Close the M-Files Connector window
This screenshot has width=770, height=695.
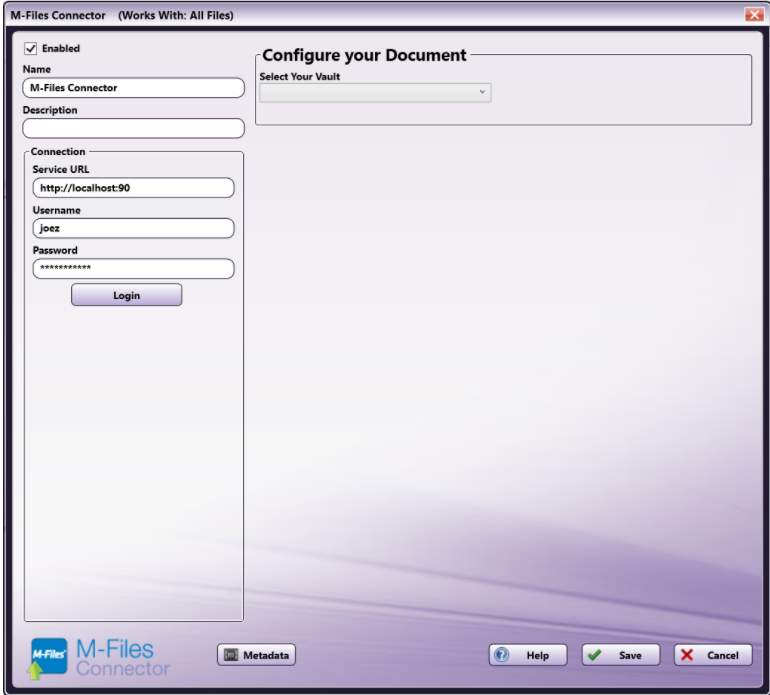click(x=754, y=15)
